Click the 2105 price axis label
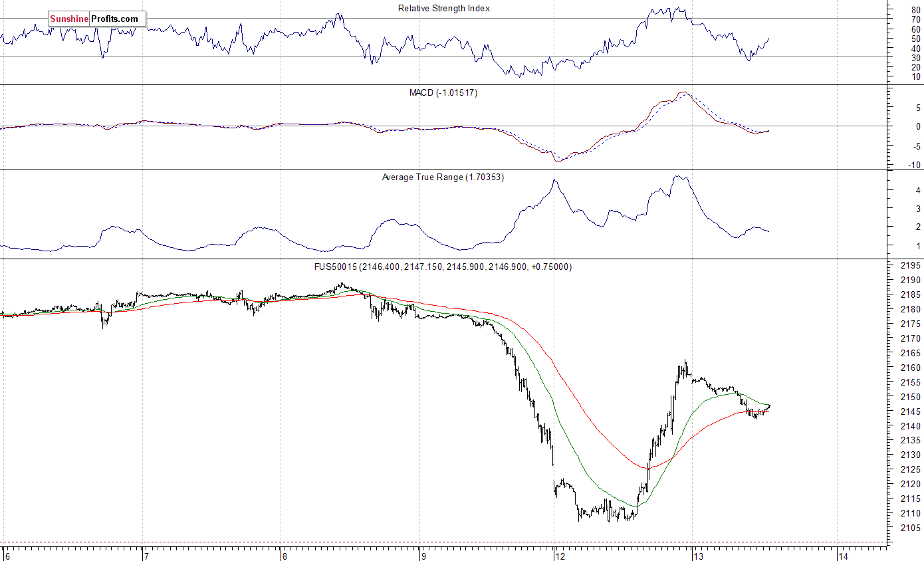Screen dimensions: 924x561 click(911, 528)
